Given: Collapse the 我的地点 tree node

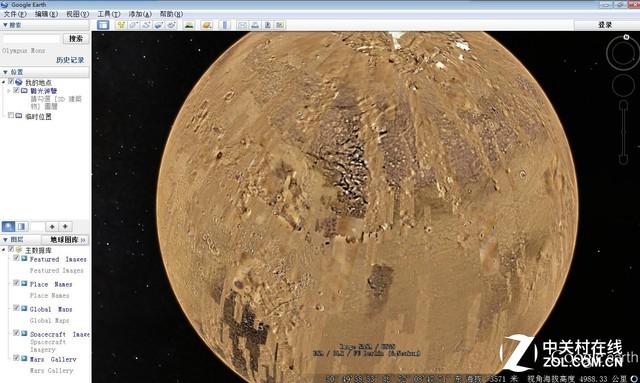Looking at the screenshot, I should (x=4, y=82).
